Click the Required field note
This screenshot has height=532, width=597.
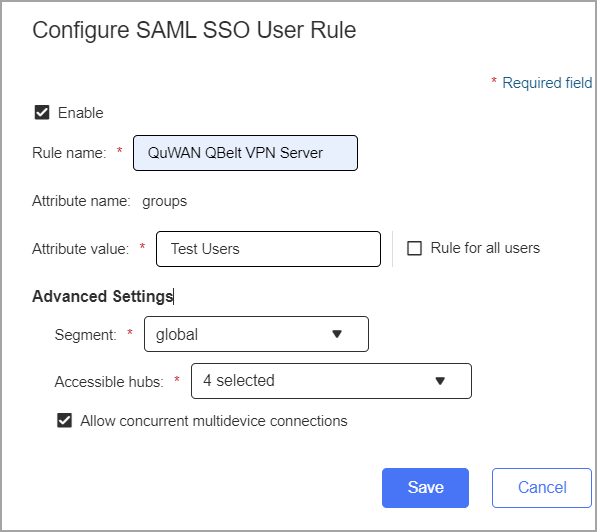coord(547,83)
